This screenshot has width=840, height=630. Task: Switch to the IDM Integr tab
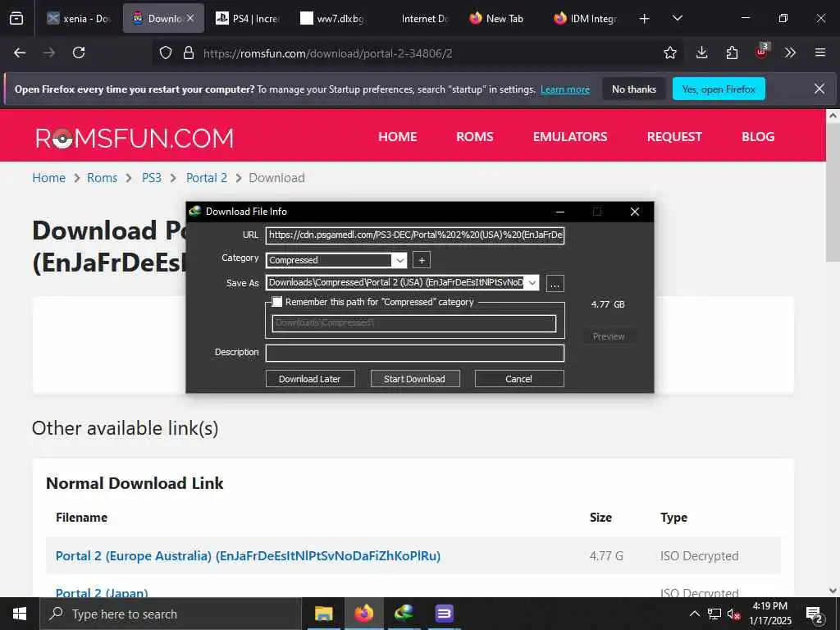[586, 19]
